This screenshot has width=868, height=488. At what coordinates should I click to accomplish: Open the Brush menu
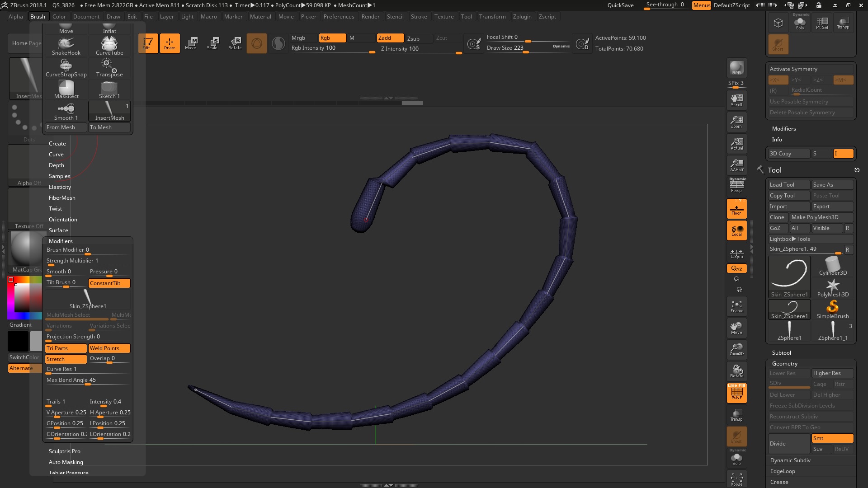coord(38,17)
